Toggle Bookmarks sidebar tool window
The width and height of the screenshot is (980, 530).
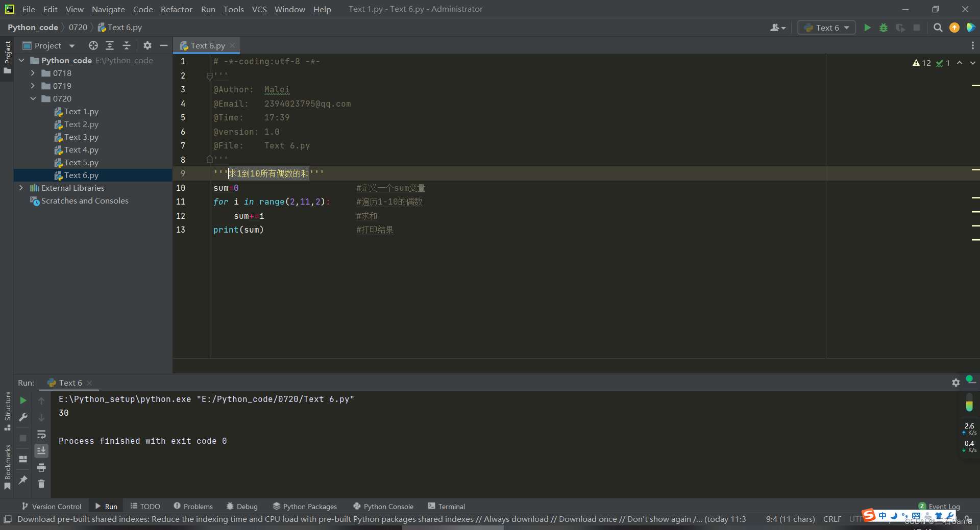point(7,467)
